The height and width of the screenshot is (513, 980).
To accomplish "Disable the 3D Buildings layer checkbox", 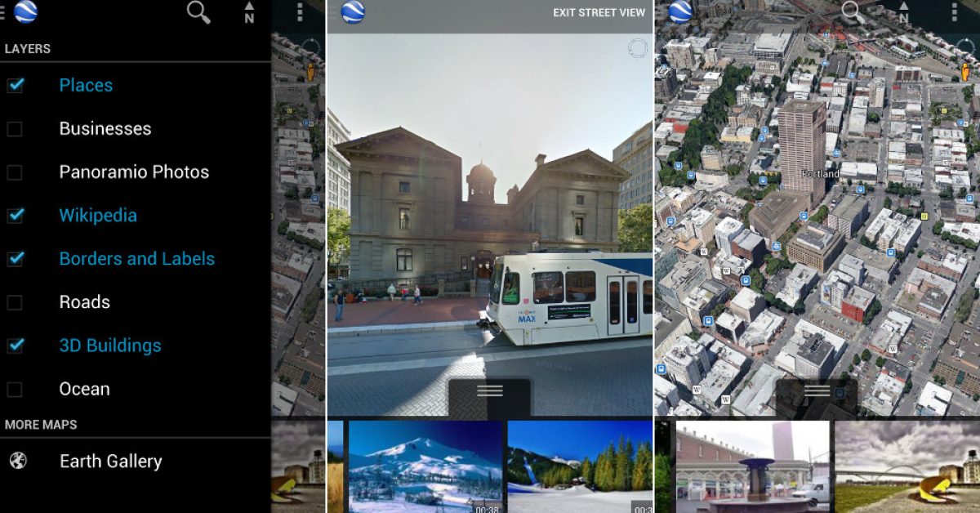I will (16, 346).
